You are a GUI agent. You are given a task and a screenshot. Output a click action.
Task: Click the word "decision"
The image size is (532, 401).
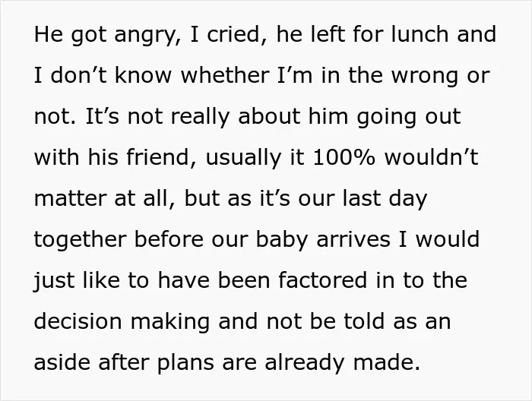point(78,321)
